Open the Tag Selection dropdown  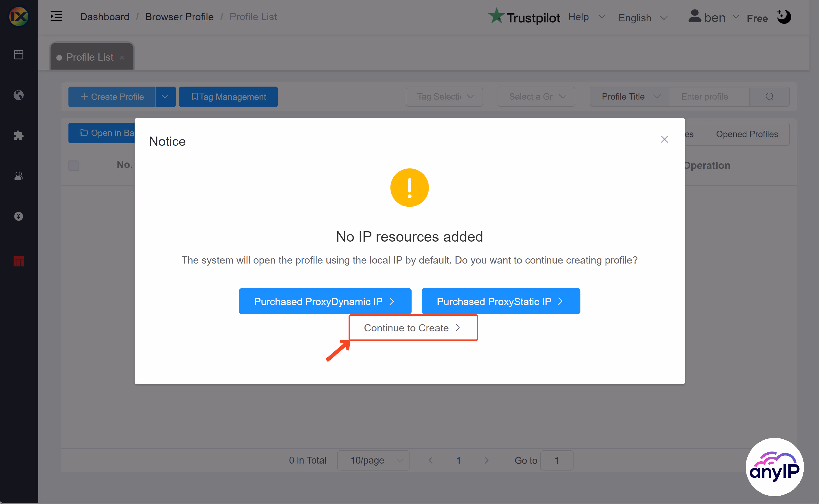(444, 96)
